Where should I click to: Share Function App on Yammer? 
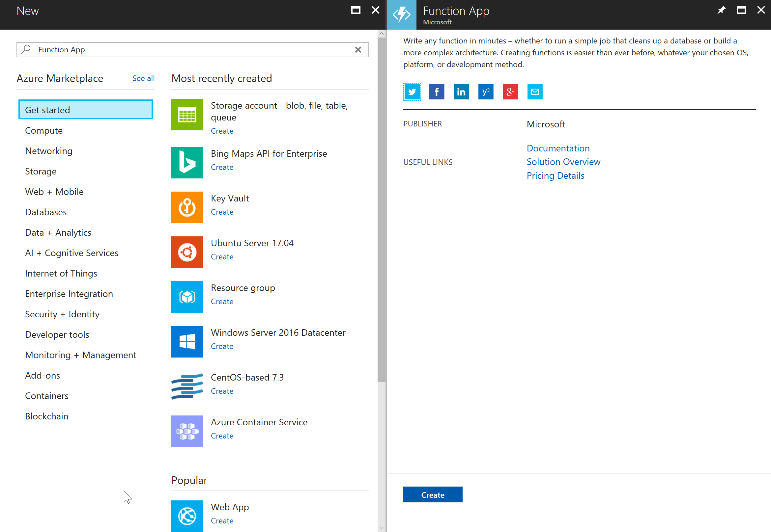tap(486, 92)
